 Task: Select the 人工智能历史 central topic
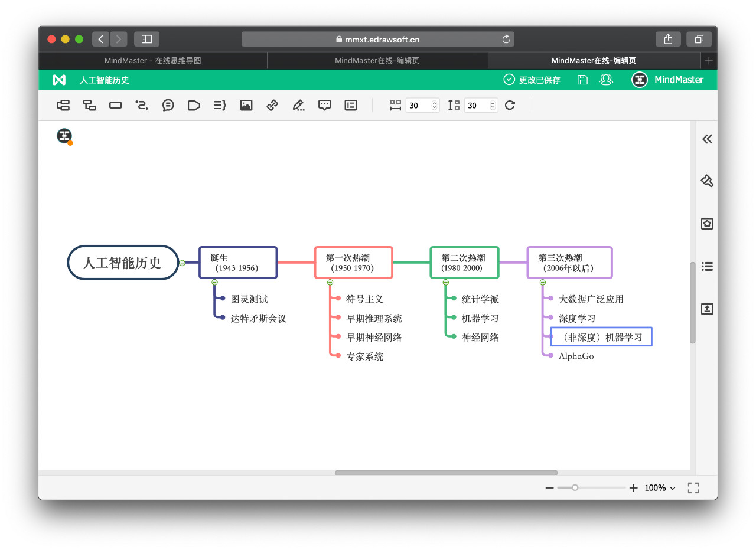point(123,263)
